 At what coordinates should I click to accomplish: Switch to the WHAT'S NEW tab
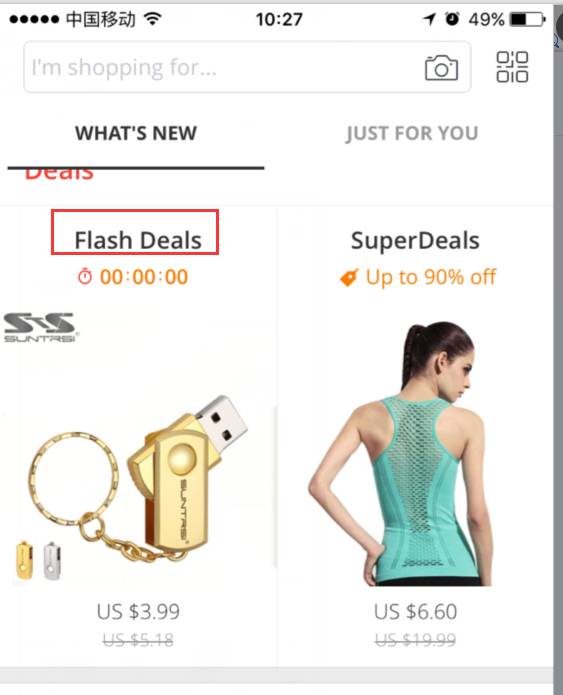[136, 133]
